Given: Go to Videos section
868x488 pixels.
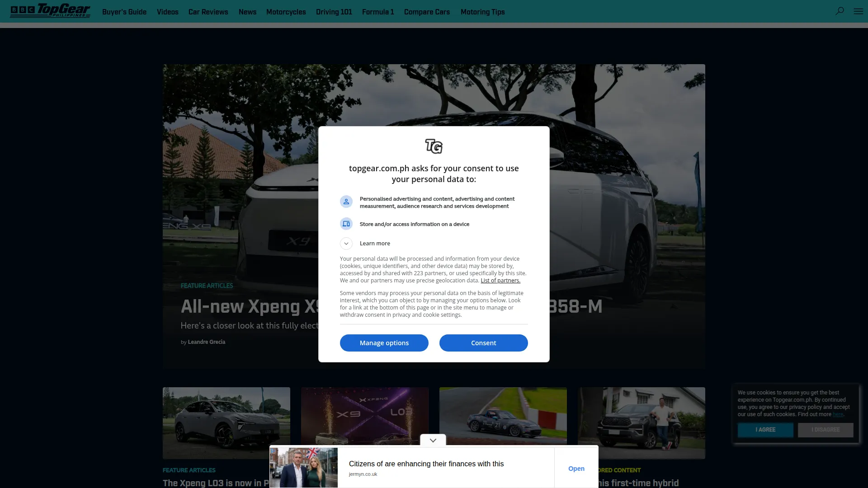Looking at the screenshot, I should click(168, 12).
